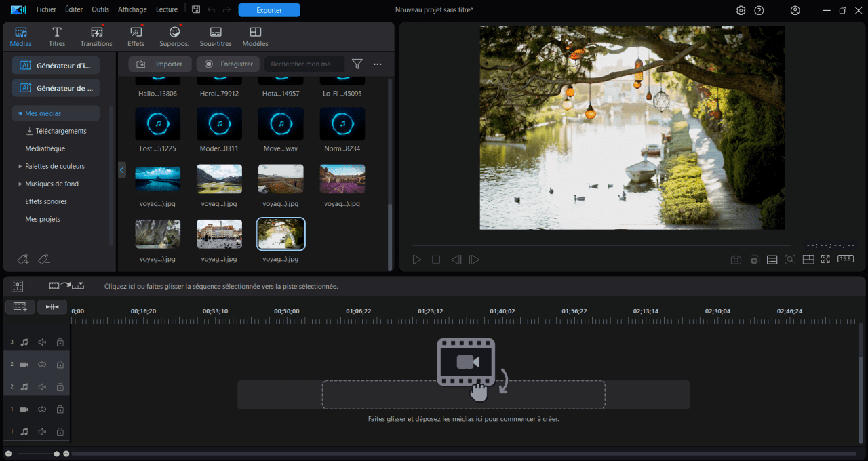Click the undo arrow icon
868x461 pixels.
click(x=211, y=9)
